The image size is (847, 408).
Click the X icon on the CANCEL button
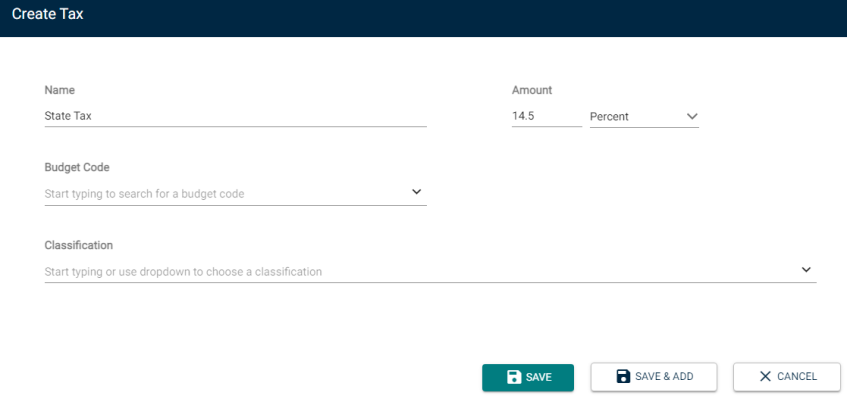765,377
